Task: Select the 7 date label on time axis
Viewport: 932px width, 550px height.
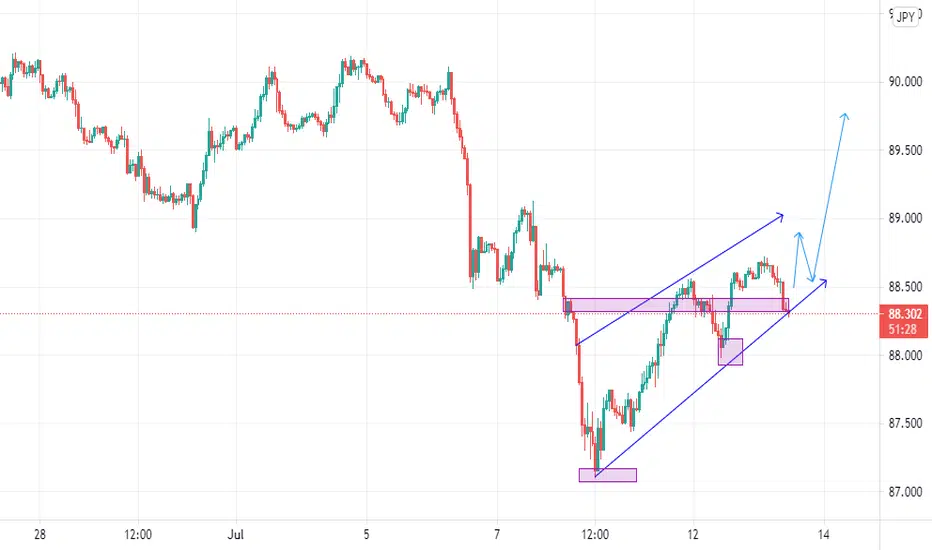Action: (497, 535)
